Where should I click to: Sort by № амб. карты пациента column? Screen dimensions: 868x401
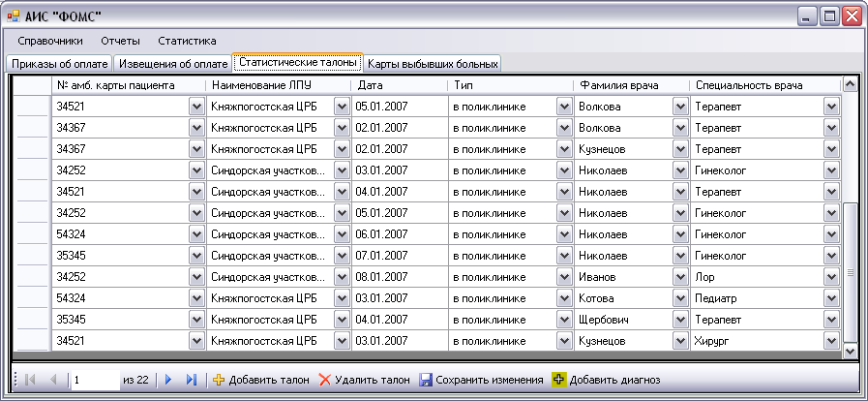coord(129,85)
